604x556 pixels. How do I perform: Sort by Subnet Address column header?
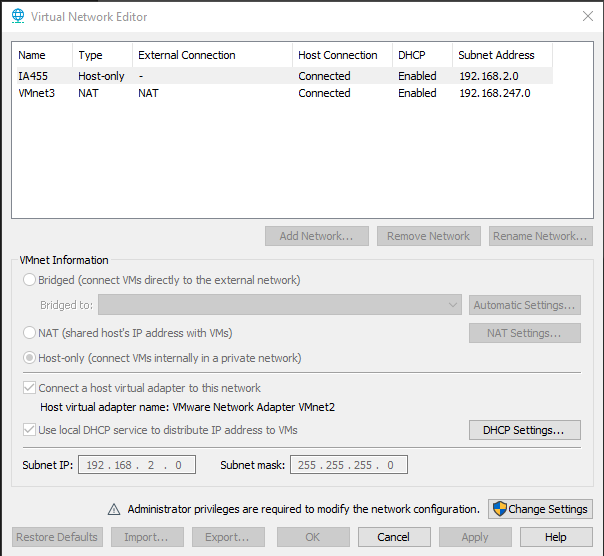(503, 55)
